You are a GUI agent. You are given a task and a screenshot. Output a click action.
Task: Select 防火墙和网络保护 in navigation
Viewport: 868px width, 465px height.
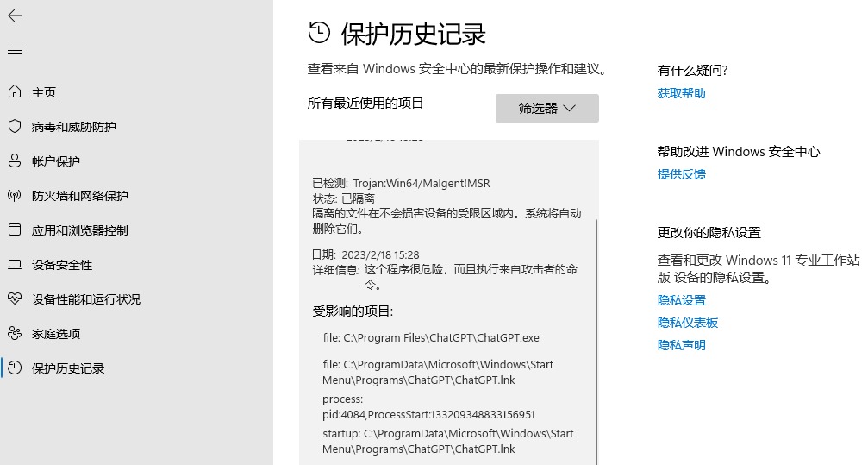79,196
